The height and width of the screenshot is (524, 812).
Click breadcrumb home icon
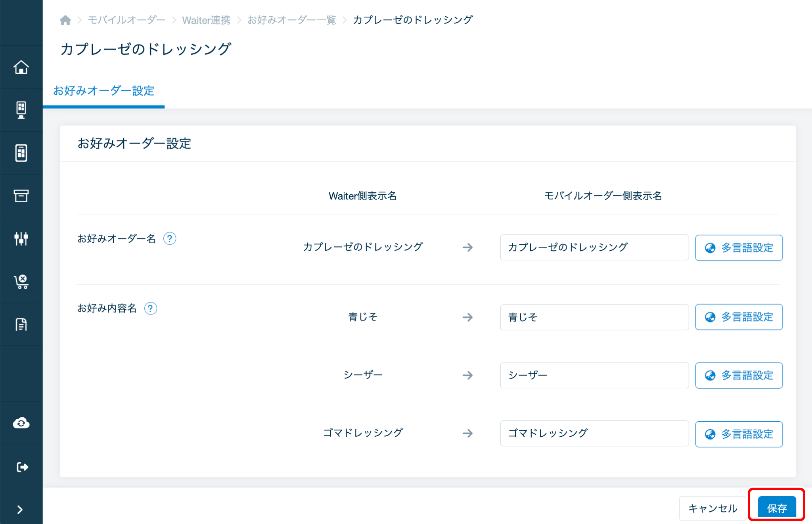tap(65, 20)
